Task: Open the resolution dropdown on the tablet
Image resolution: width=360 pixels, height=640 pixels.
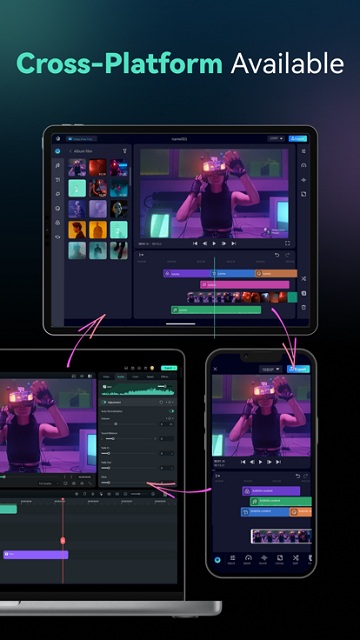Action: coord(276,139)
